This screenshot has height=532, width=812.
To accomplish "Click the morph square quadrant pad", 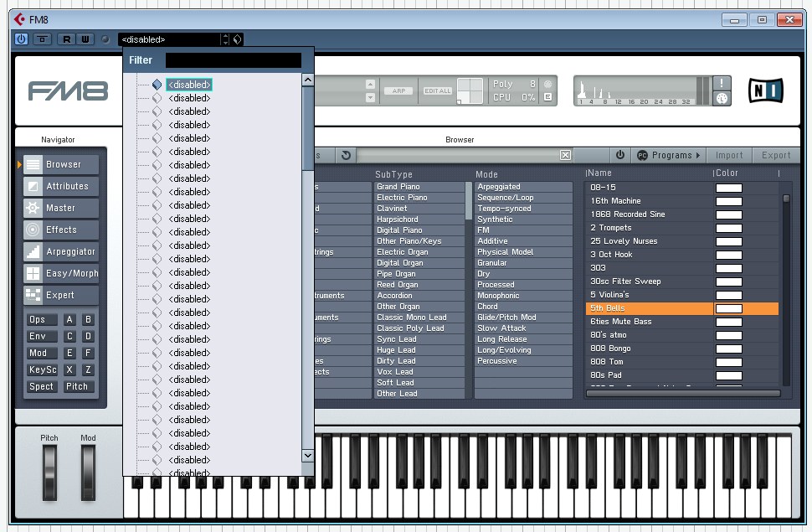I will click(x=470, y=90).
